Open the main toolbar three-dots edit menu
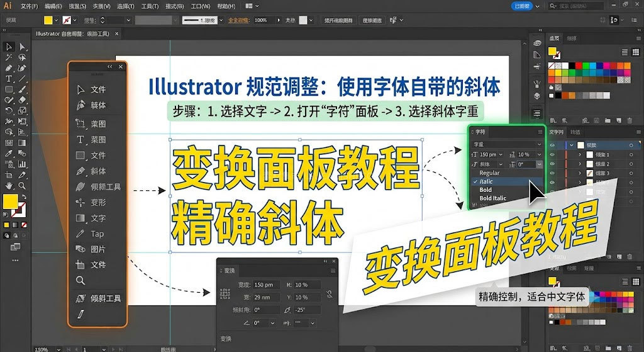644x352 pixels. [15, 260]
